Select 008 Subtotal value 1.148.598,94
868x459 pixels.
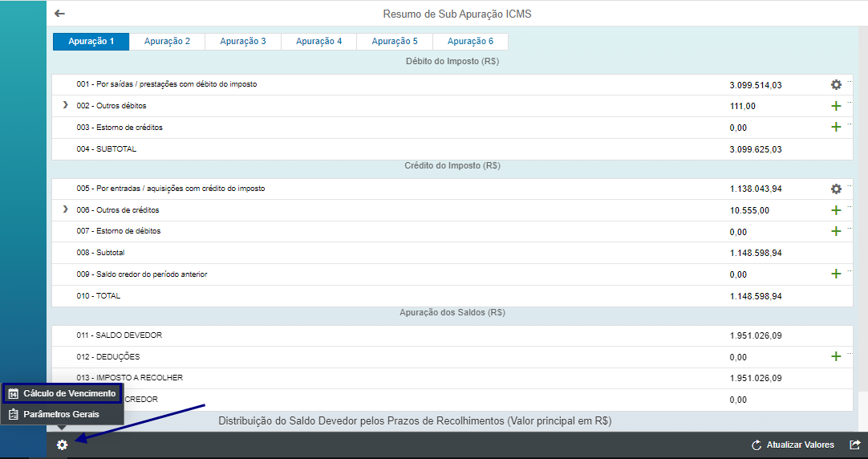pos(756,253)
